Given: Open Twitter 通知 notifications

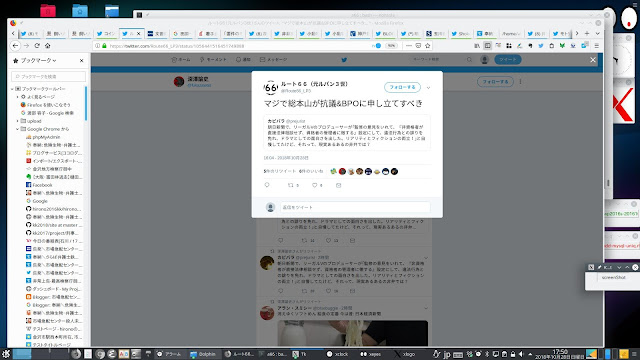Looking at the screenshot, I should [243, 60].
